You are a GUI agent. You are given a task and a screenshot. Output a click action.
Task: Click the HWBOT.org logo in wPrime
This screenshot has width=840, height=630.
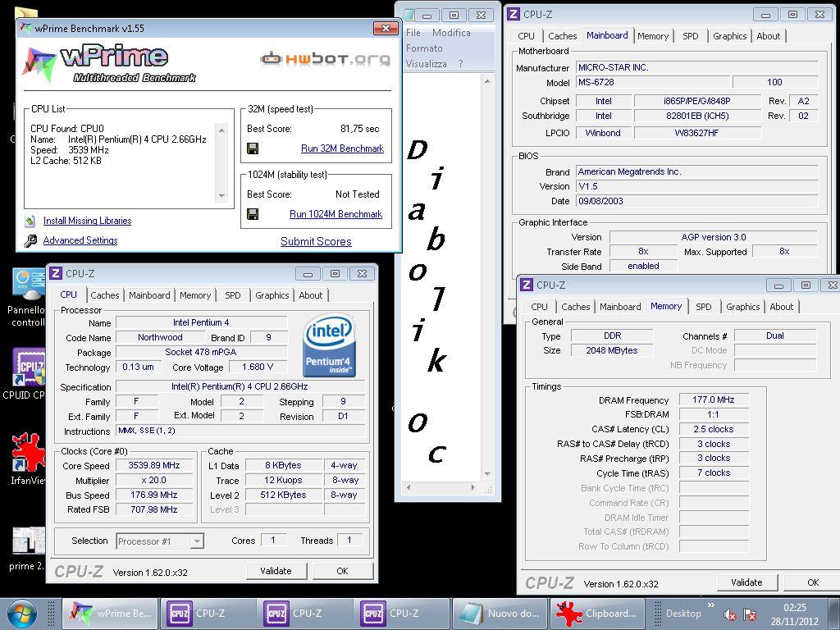pos(325,58)
